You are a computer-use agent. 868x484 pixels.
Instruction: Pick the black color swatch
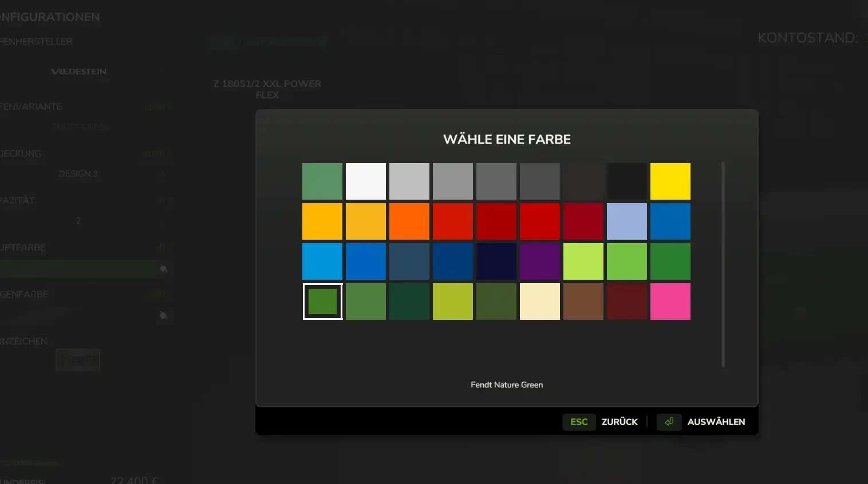click(x=627, y=181)
